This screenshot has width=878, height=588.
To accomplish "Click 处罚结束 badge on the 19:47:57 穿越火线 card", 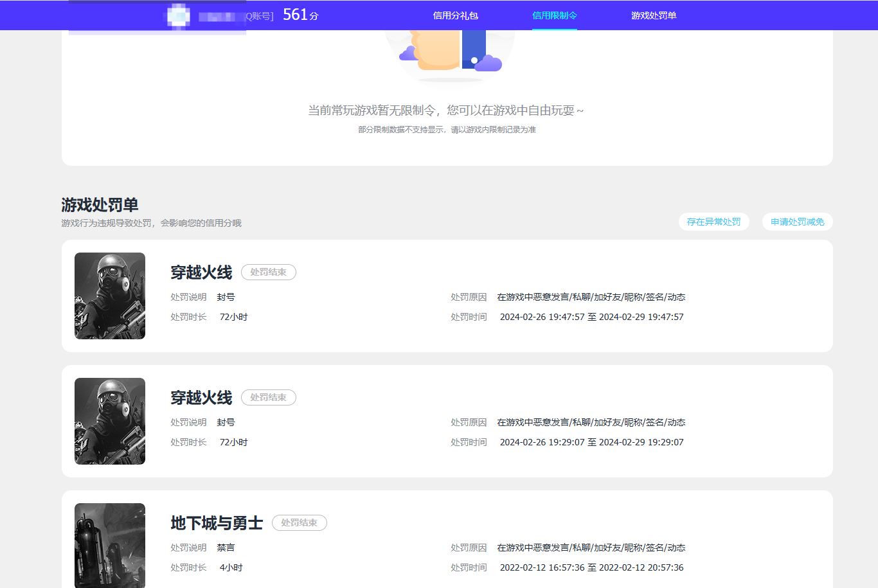I will (x=268, y=272).
